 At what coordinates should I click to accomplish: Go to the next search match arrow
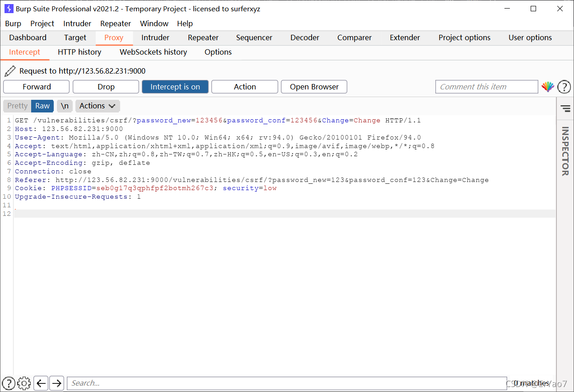pyautogui.click(x=56, y=383)
